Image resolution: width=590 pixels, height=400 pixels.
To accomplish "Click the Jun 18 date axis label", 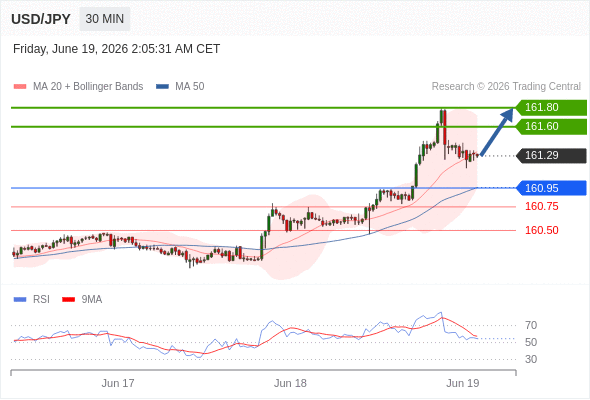I will pos(290,383).
